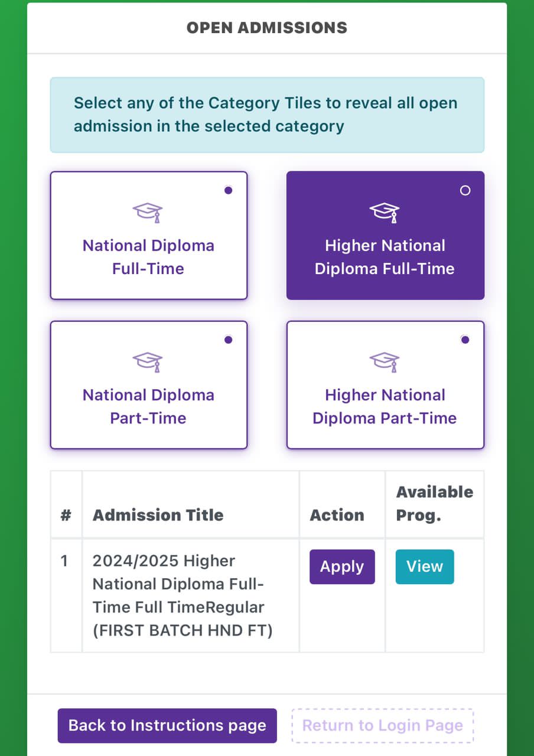The height and width of the screenshot is (756, 534).
Task: Select the Higher National Diploma Part-Time radio dot
Action: 465,340
